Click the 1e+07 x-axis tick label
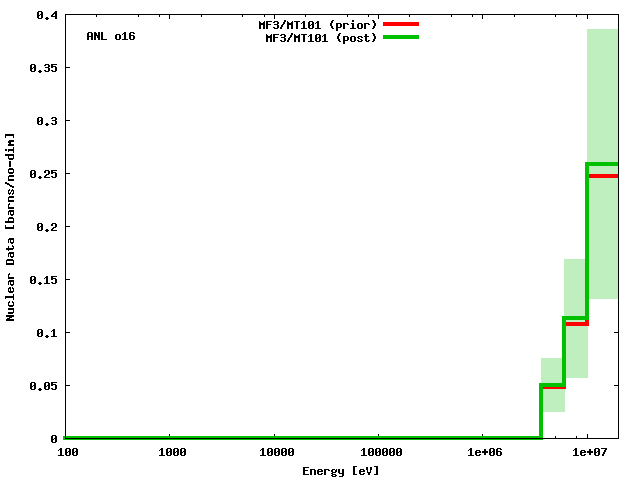Screen dimensions: 640x480 click(x=588, y=453)
